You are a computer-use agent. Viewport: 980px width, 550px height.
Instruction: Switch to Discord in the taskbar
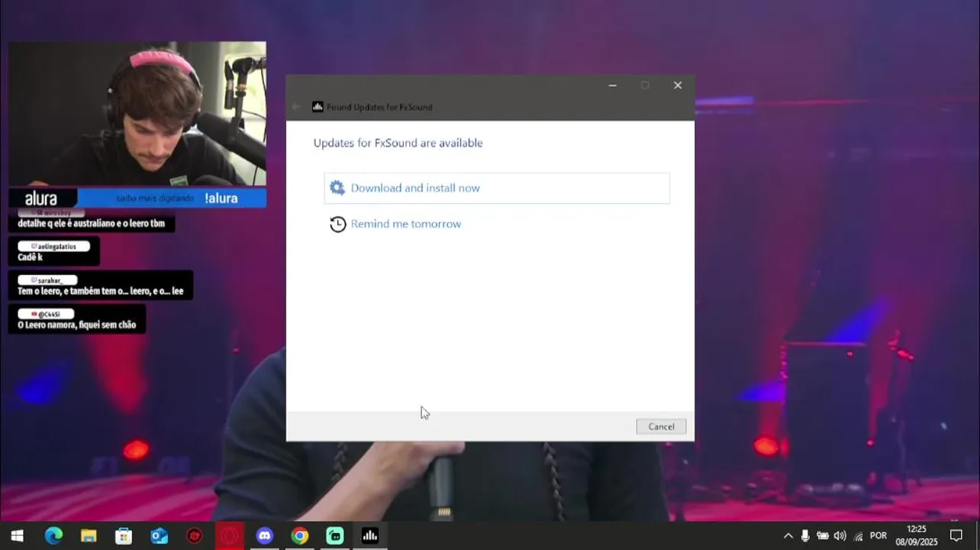pos(265,535)
